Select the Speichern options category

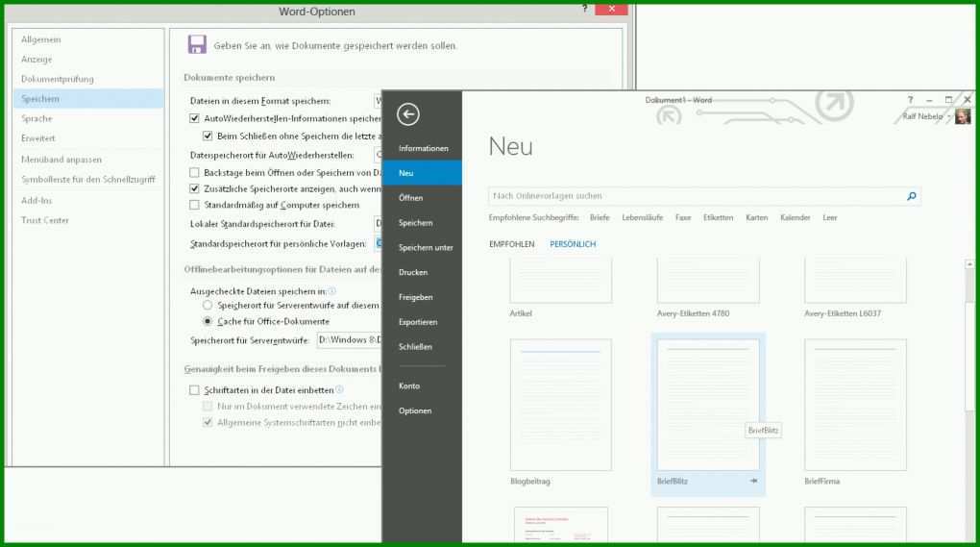(x=88, y=99)
